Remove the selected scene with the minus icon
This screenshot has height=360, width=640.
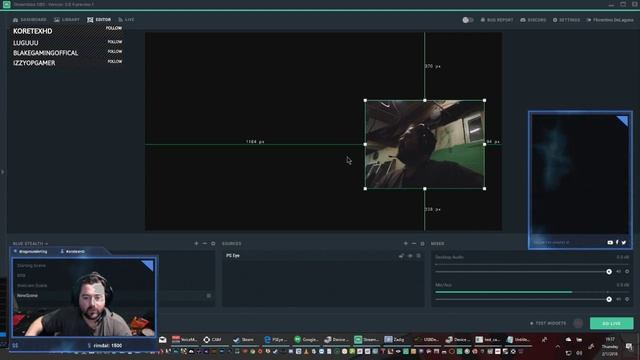pos(204,244)
